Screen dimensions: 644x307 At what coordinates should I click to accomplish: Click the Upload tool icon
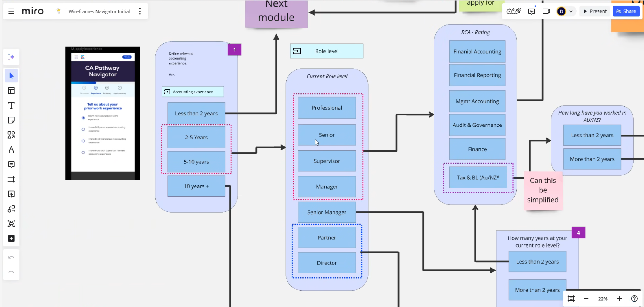(11, 194)
